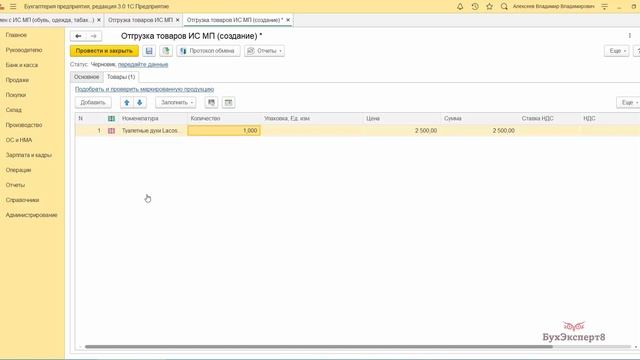
Task: Click the user name at top right
Action: 553,7
